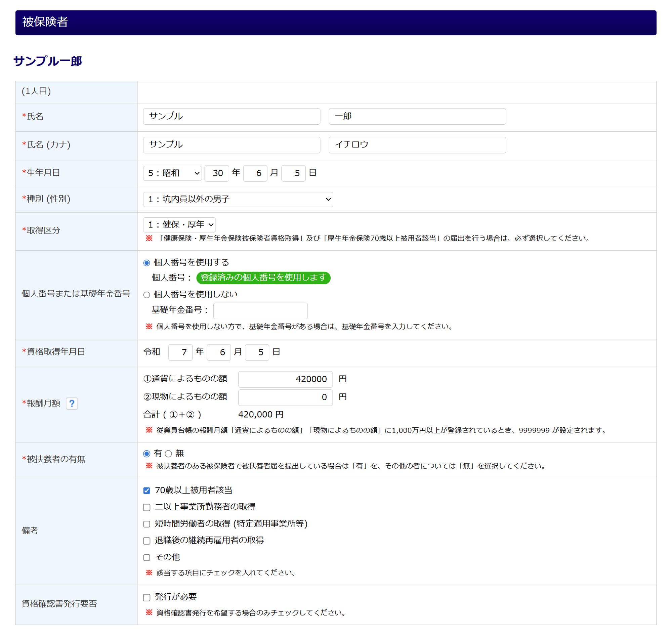Select 個人番号を使用しない radio button
Viewport: 672px width, 636px height.
point(146,295)
